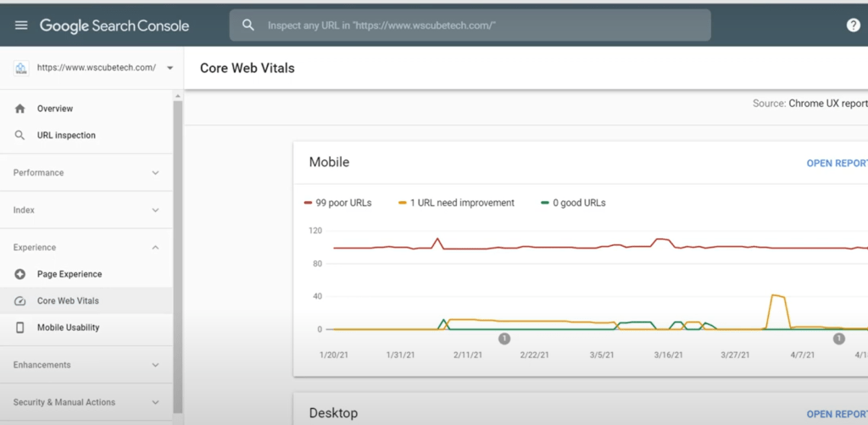This screenshot has height=425, width=868.
Task: Click the 3/16/21 date axis label
Action: tap(668, 355)
